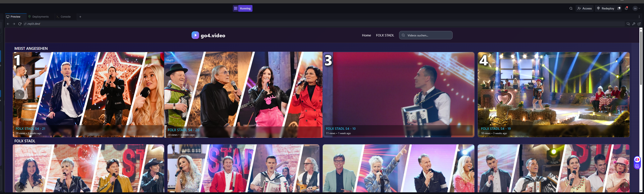
Task: Click the MEIST ANGESEHEN section heading
Action: click(x=31, y=49)
